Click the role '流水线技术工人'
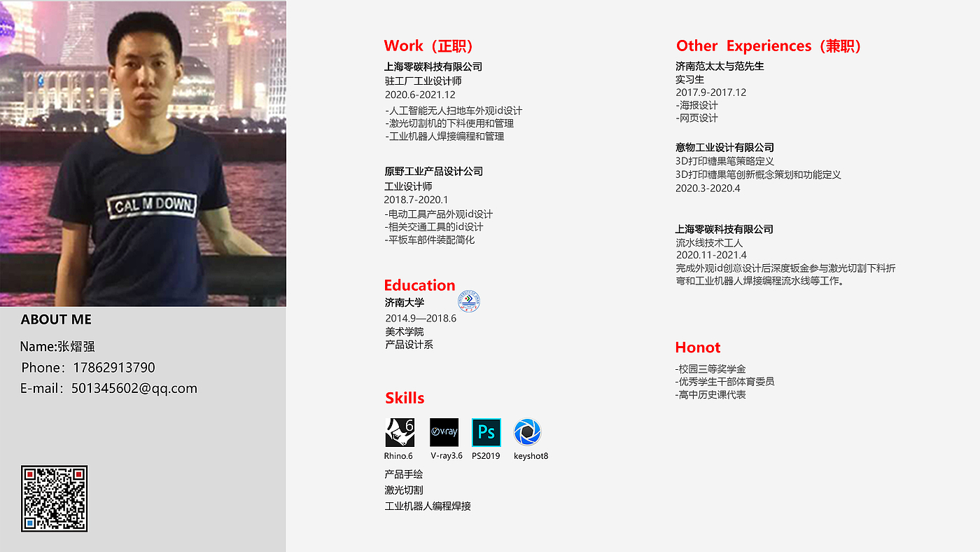This screenshot has height=552, width=980. (x=710, y=243)
